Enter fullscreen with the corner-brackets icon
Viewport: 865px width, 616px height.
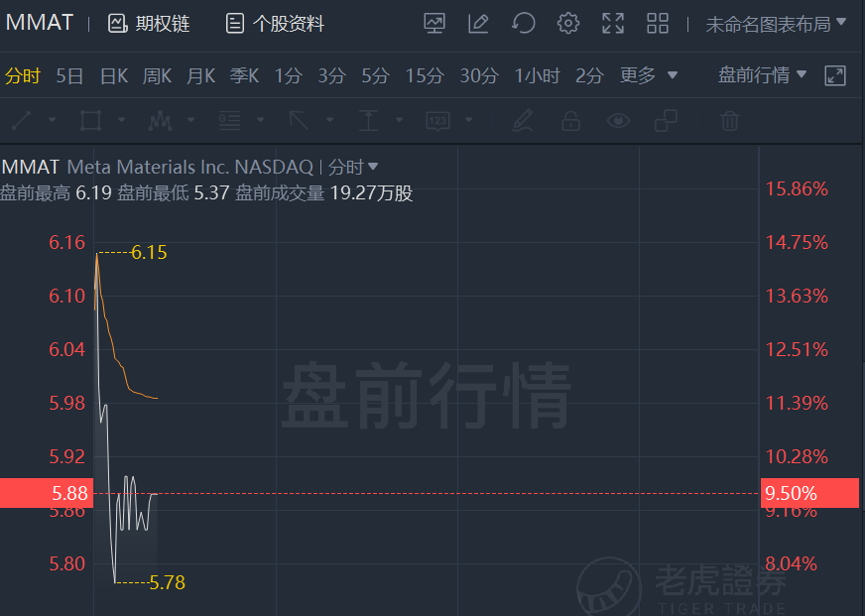613,24
